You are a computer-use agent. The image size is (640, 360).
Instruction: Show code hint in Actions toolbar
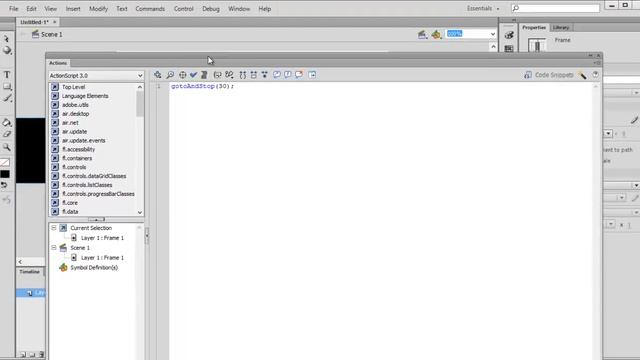pyautogui.click(x=218, y=75)
